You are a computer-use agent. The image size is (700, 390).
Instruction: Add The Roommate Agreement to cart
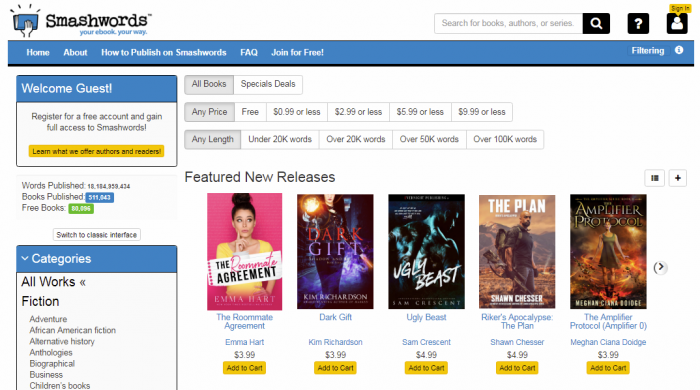(x=244, y=368)
